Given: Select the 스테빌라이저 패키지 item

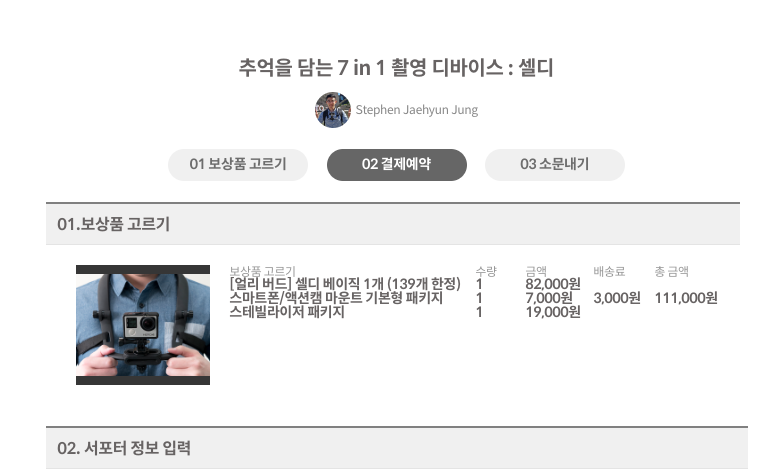Looking at the screenshot, I should pos(287,312).
